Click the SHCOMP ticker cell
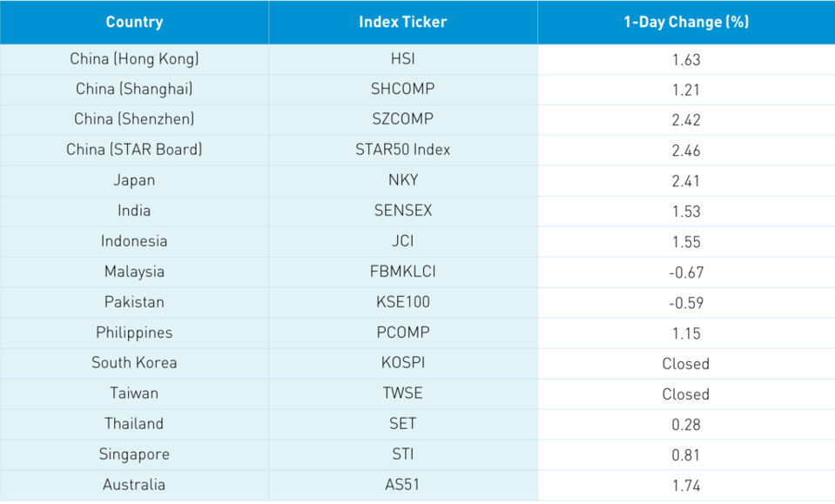The width and height of the screenshot is (835, 504). tap(403, 90)
